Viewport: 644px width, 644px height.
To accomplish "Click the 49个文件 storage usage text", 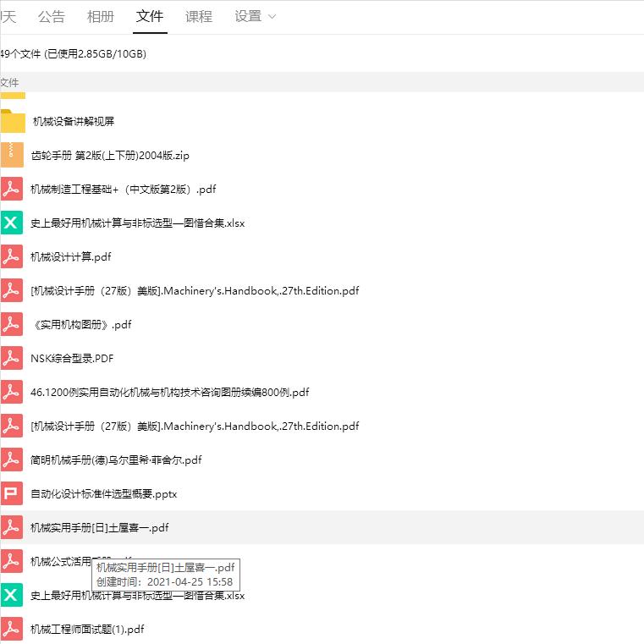I will click(73, 54).
